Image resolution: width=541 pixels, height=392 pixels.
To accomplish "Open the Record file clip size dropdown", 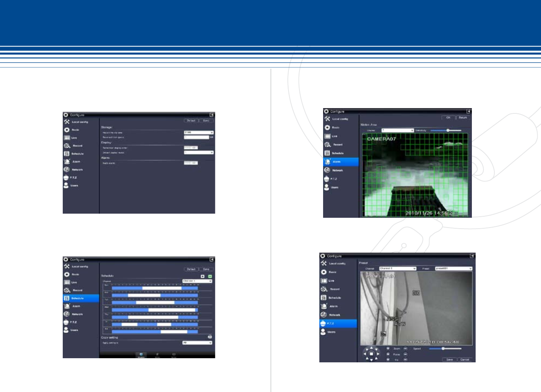I will coord(199,133).
